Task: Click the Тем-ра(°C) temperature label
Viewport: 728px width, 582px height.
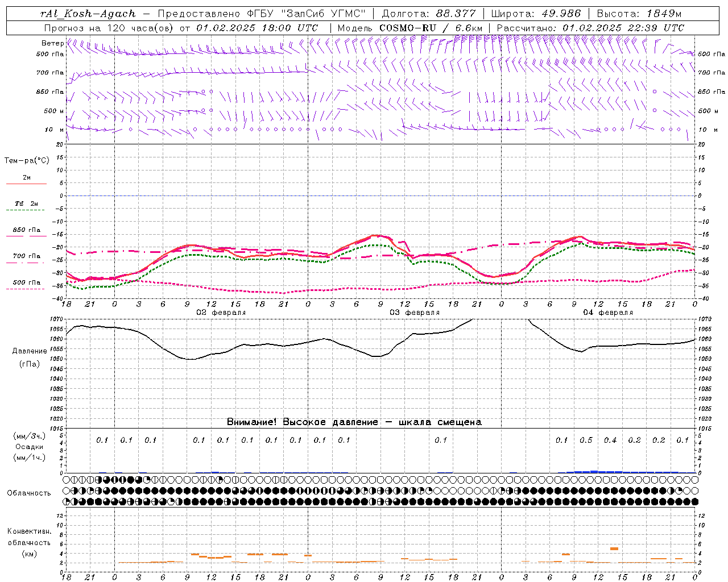Action: 27,160
